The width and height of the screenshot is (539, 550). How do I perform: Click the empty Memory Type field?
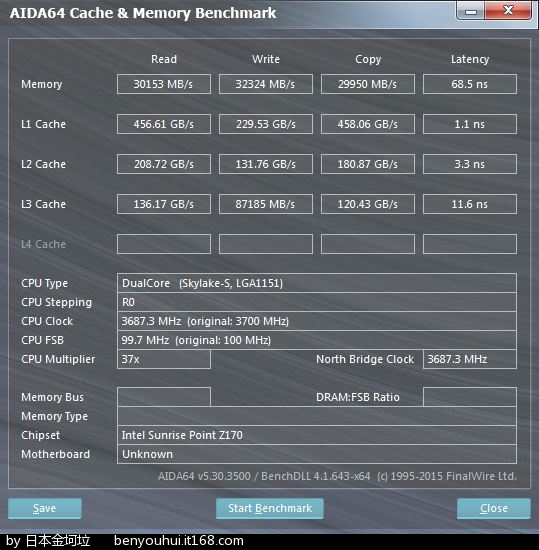(x=317, y=416)
